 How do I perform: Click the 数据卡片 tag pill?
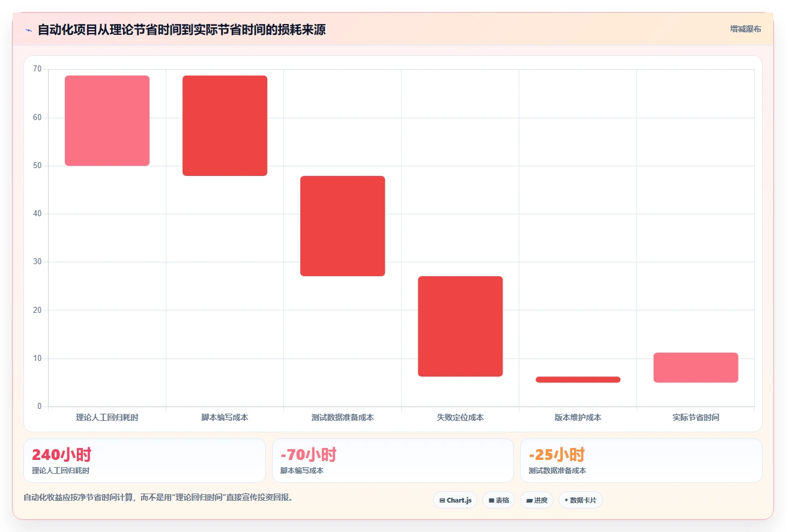tap(581, 500)
